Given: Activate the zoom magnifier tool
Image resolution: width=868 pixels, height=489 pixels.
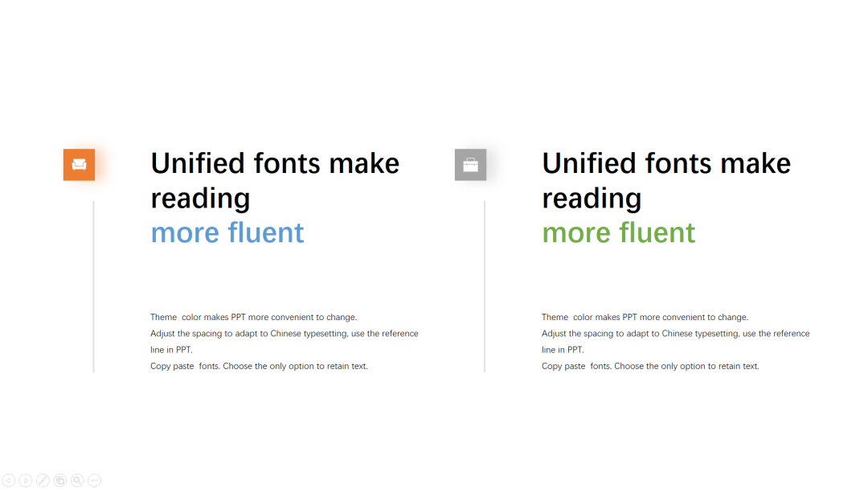Looking at the screenshot, I should tap(77, 480).
